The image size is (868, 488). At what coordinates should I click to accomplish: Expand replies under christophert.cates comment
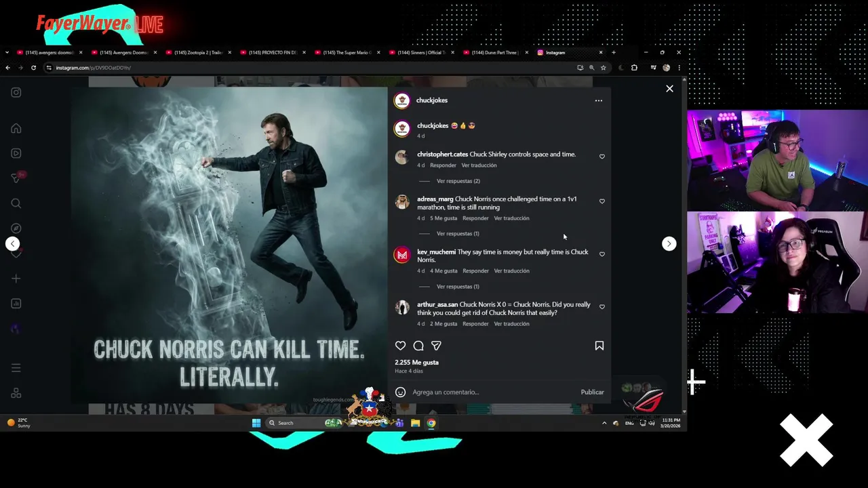click(x=458, y=181)
